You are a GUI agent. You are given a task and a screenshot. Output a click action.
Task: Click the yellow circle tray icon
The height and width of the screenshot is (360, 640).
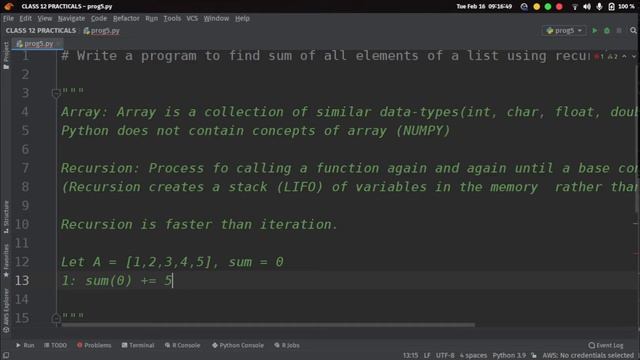(537, 7)
